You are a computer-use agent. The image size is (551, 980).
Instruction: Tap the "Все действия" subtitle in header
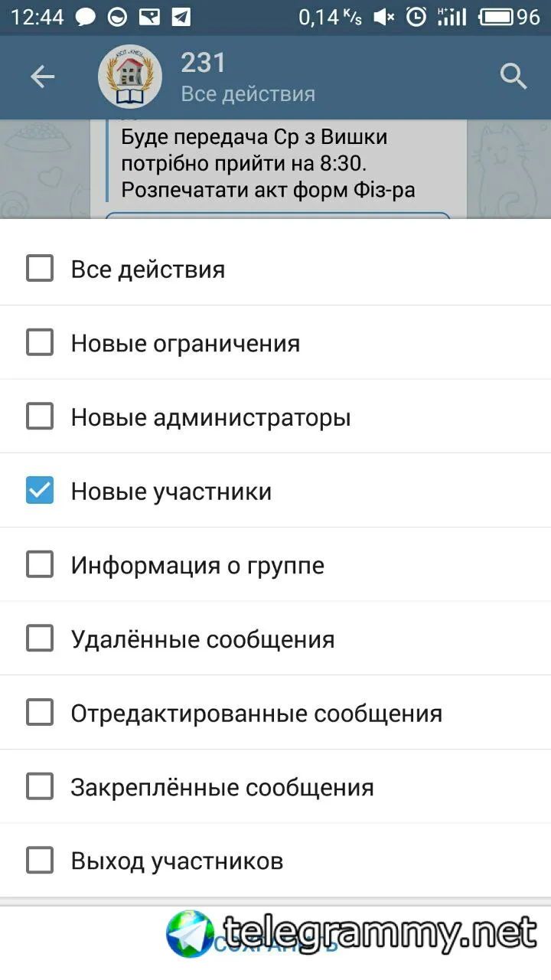click(x=248, y=94)
